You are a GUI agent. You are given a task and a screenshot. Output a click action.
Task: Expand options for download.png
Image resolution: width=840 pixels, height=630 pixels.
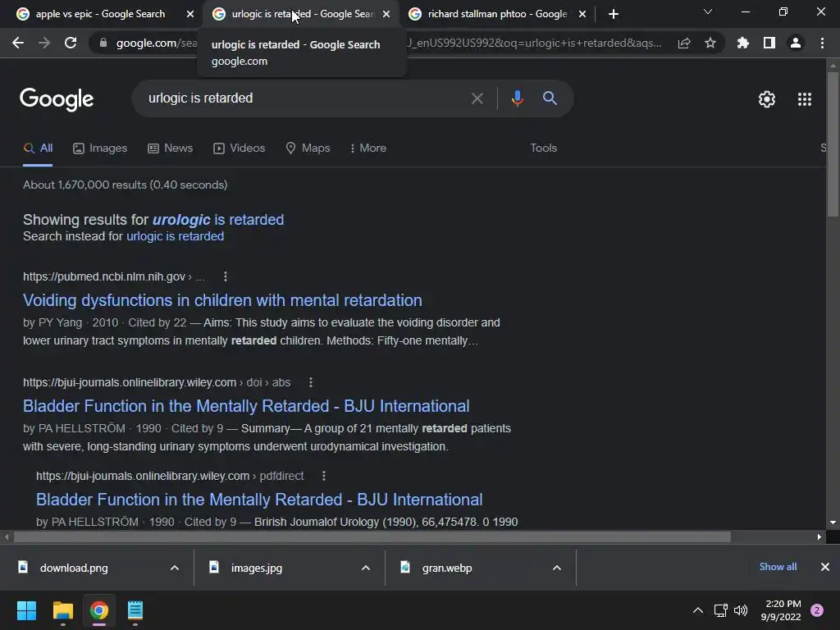[175, 568]
